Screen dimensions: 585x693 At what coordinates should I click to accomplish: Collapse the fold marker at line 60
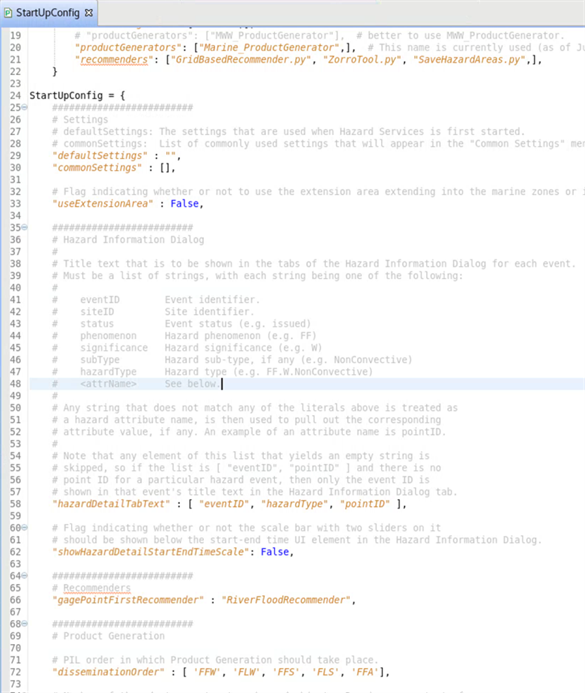25,528
